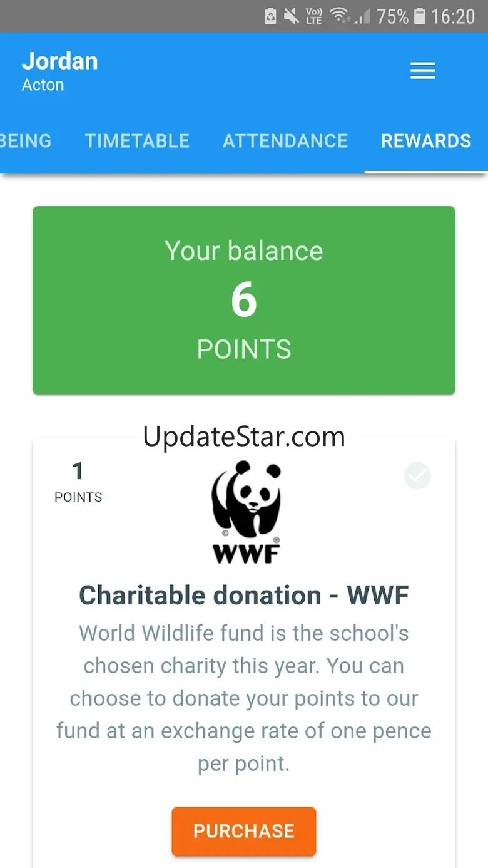Tap the Wi-Fi status icon

click(339, 16)
